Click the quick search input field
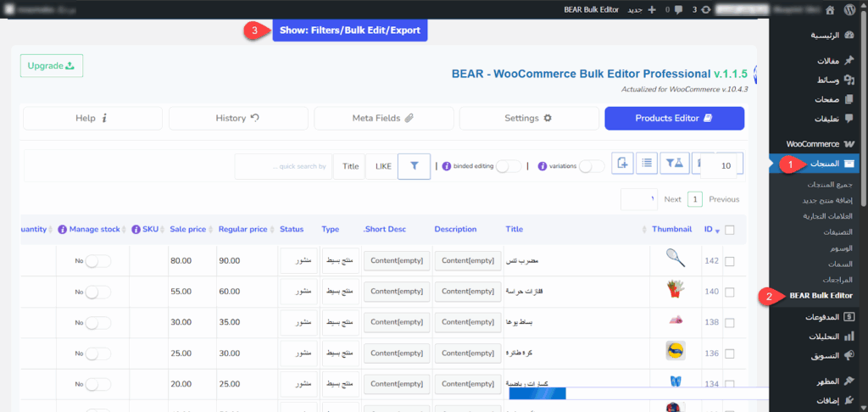This screenshot has height=412, width=868. [282, 166]
